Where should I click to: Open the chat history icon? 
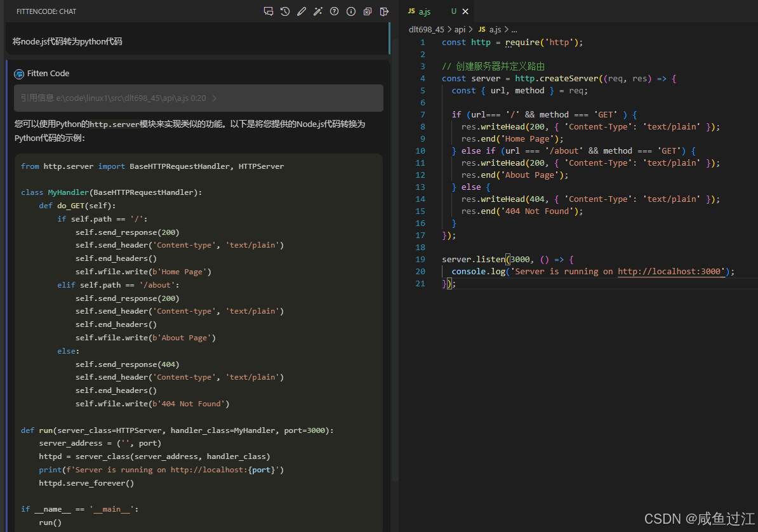[x=285, y=11]
